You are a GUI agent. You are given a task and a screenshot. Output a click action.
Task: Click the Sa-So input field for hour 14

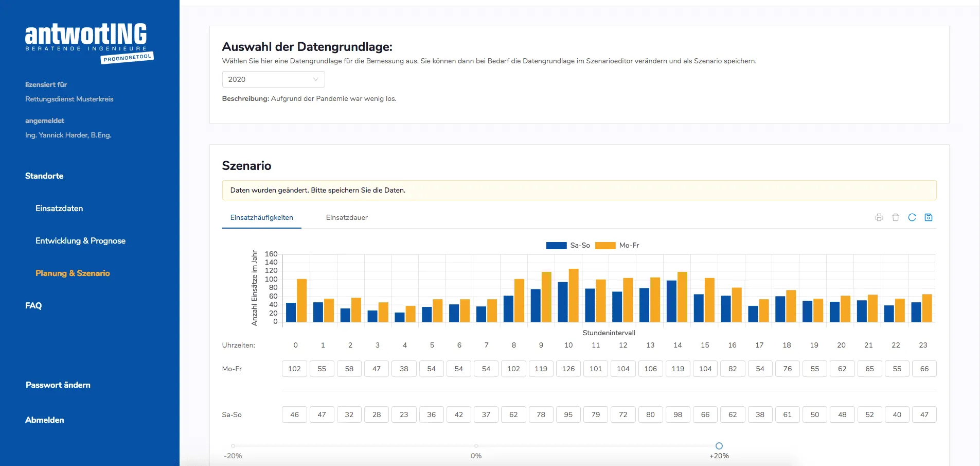[x=678, y=415]
